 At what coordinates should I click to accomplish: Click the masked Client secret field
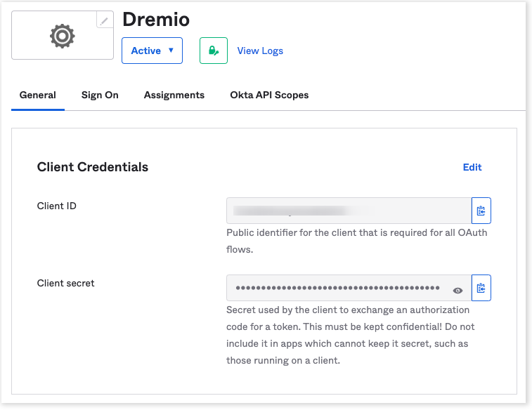coord(337,288)
